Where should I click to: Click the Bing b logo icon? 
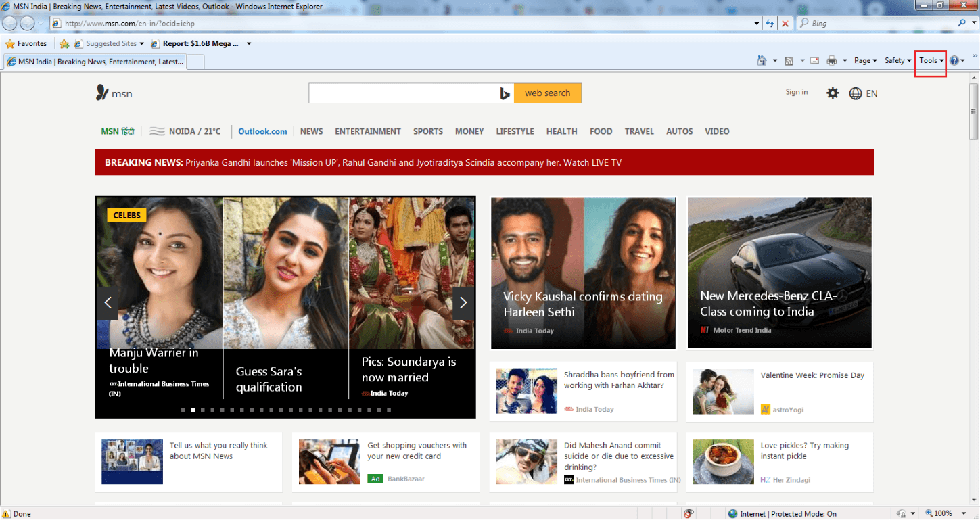pyautogui.click(x=505, y=93)
